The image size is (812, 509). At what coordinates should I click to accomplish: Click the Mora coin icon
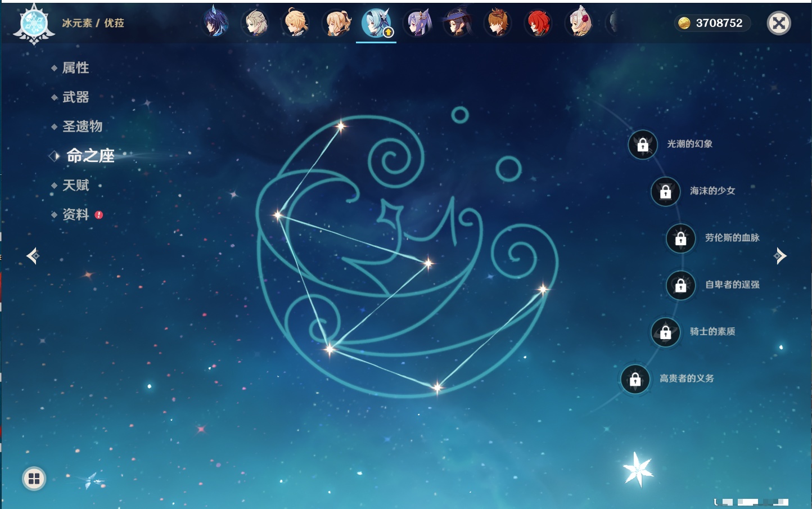[684, 23]
